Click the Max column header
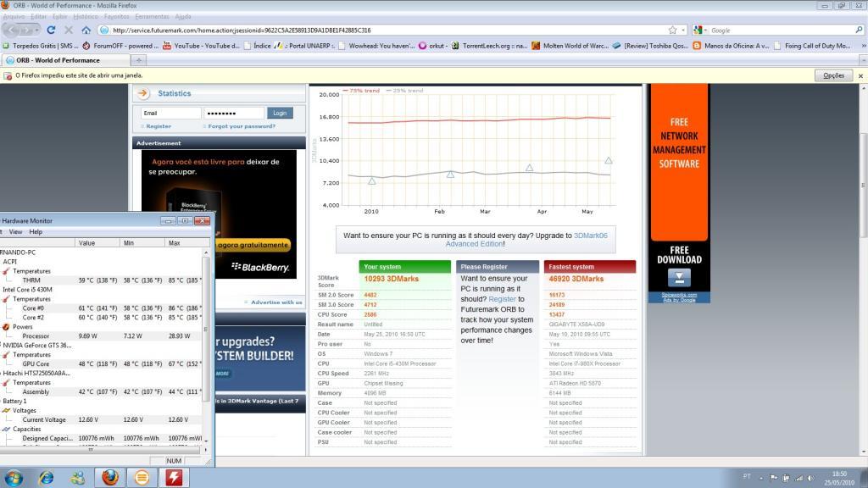Image resolution: width=868 pixels, height=488 pixels. pyautogui.click(x=187, y=243)
